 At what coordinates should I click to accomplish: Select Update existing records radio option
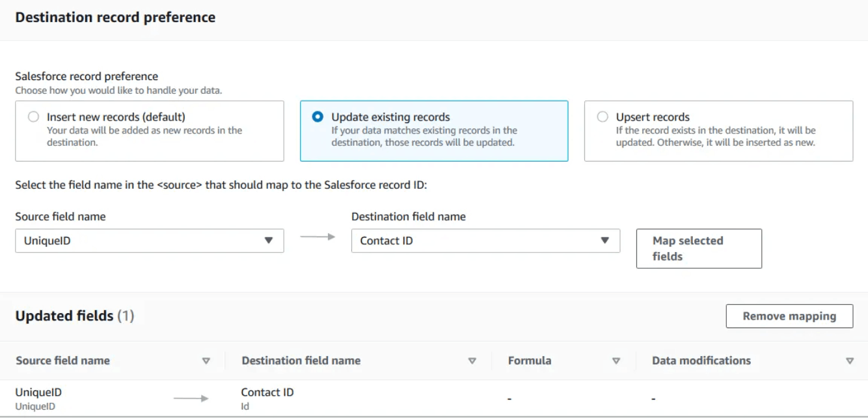pyautogui.click(x=318, y=117)
